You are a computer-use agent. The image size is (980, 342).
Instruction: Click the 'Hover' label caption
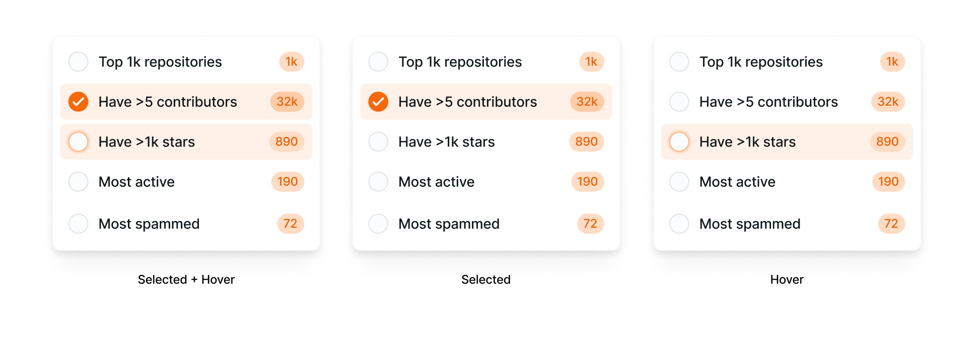click(x=786, y=280)
